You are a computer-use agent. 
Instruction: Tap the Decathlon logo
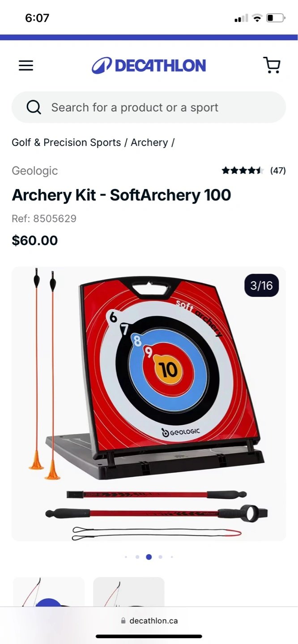(149, 66)
